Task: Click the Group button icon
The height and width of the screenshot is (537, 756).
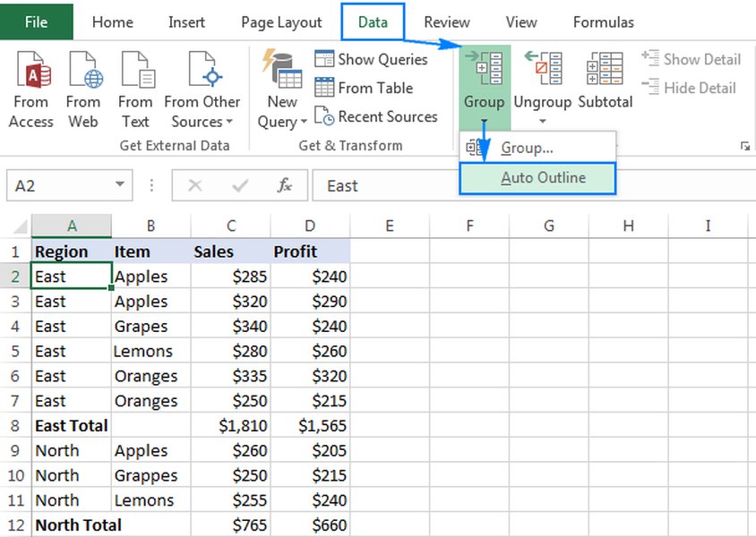Action: tap(484, 68)
